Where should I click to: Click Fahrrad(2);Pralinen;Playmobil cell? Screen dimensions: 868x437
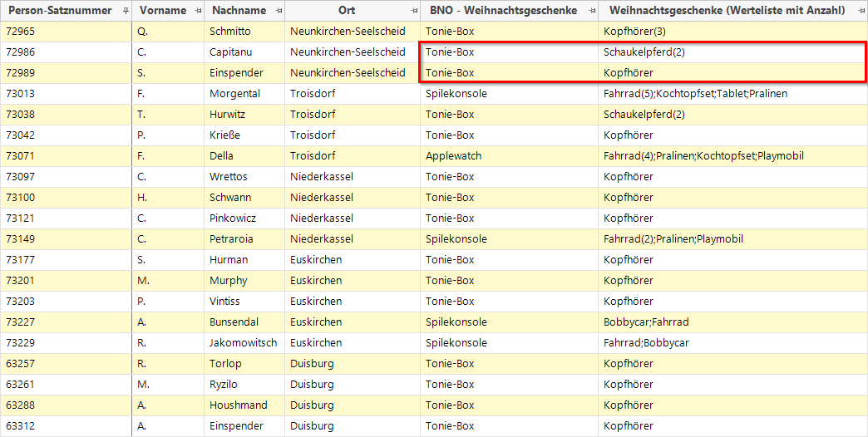point(673,239)
